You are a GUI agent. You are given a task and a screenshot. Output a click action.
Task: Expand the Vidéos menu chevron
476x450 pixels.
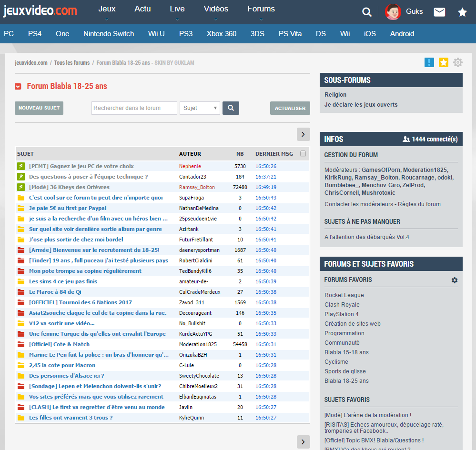point(216,20)
